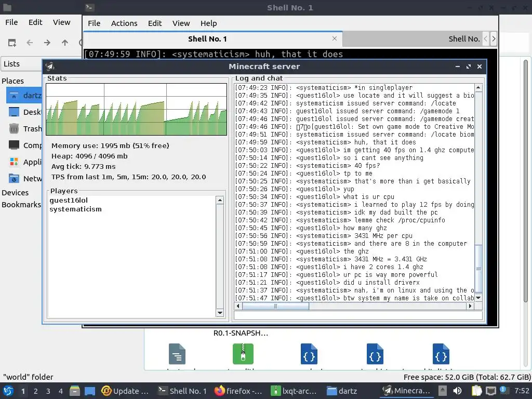
Task: Switch to virtual desktop 4
Action: pyautogui.click(x=61, y=391)
